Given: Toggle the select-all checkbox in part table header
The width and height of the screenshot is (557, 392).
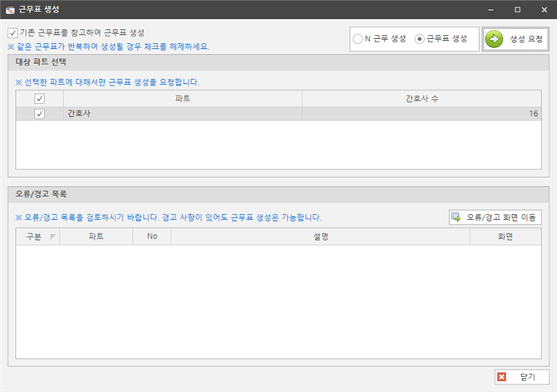Looking at the screenshot, I should pos(39,99).
